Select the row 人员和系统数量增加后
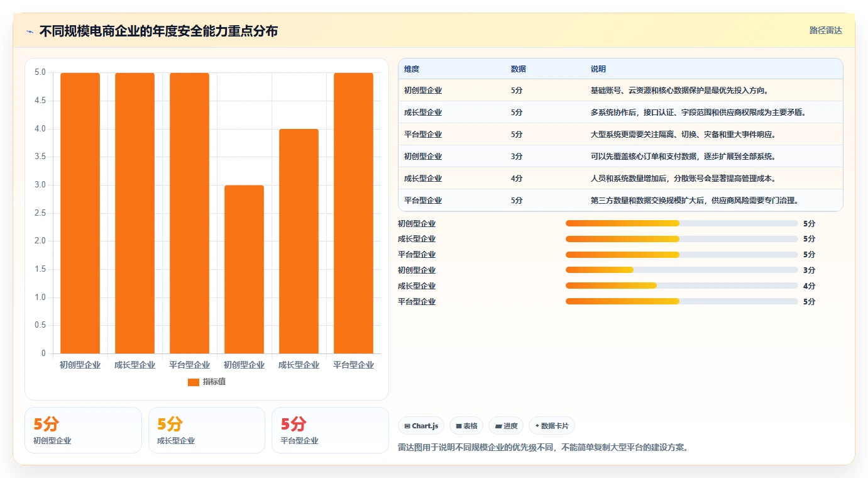 (x=620, y=179)
